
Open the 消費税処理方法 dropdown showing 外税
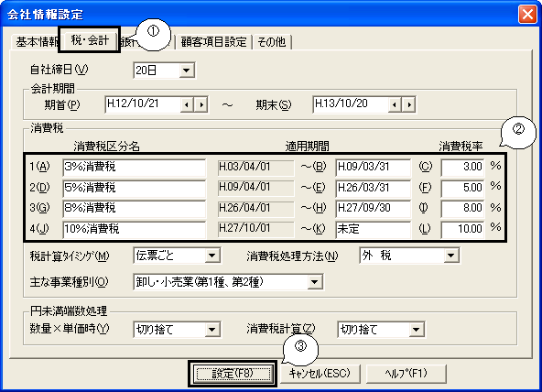point(409,256)
